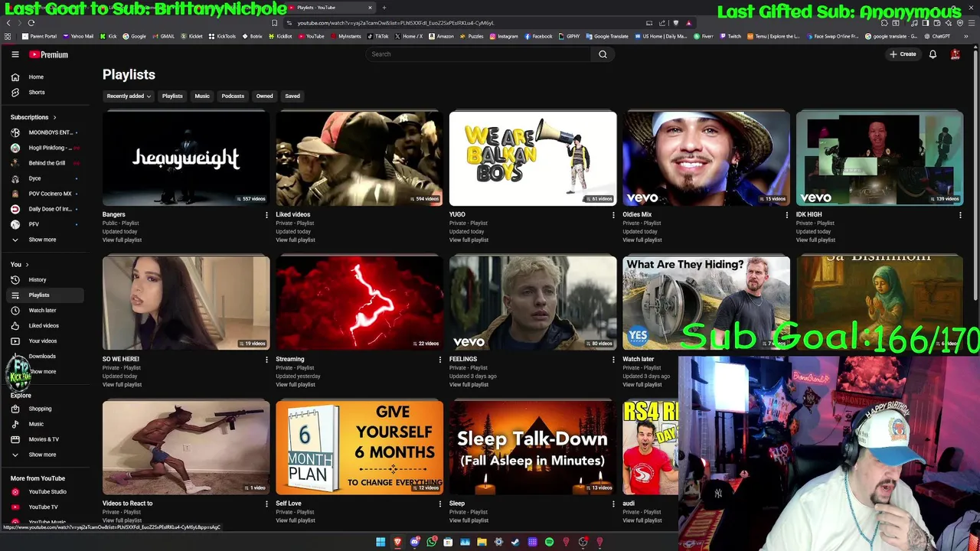View full playlist for YUGO
Screen dimensions: 980x551
469,240
